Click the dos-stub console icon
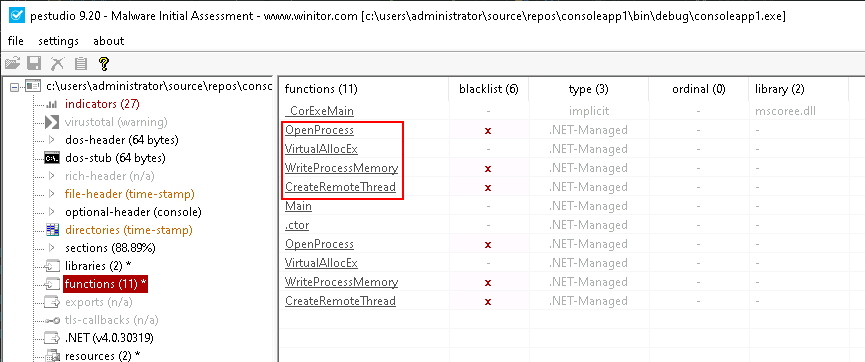The width and height of the screenshot is (865, 362). pos(52,158)
